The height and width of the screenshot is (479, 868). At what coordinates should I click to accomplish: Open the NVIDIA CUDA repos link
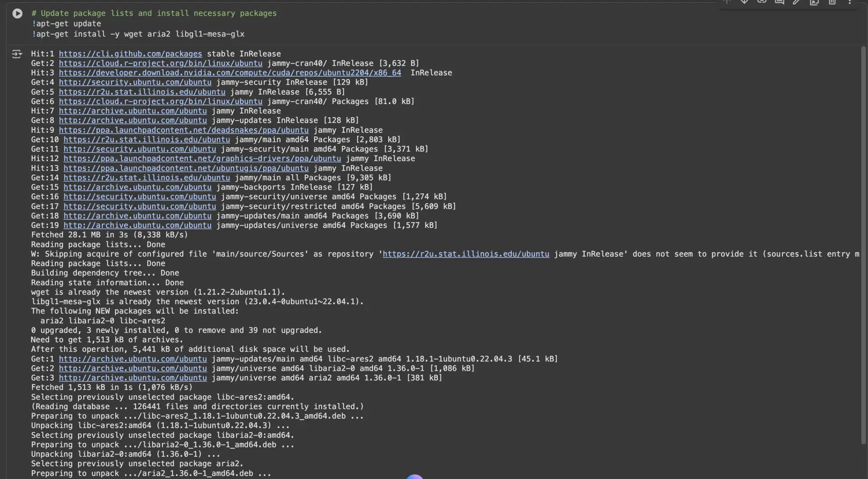[x=230, y=73]
